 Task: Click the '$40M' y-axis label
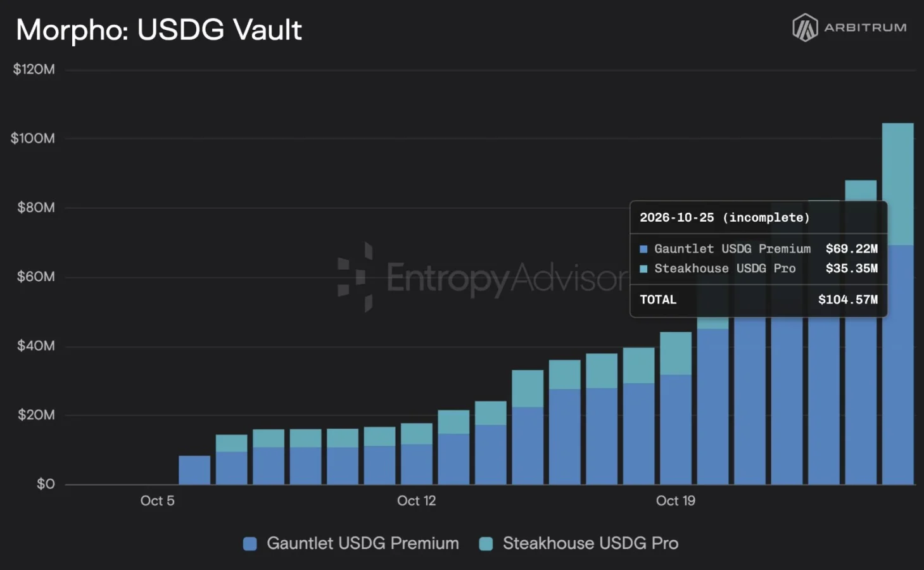coord(36,346)
